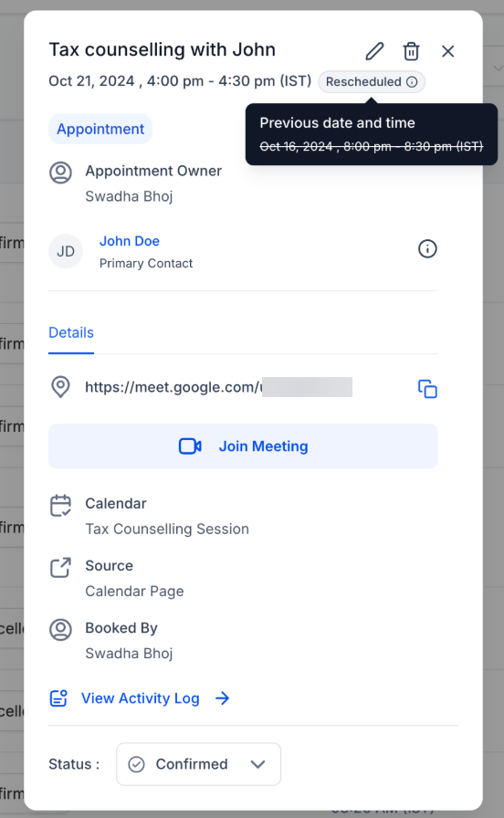Click the Rescheduled badge info icon
This screenshot has width=504, height=818.
tap(412, 82)
